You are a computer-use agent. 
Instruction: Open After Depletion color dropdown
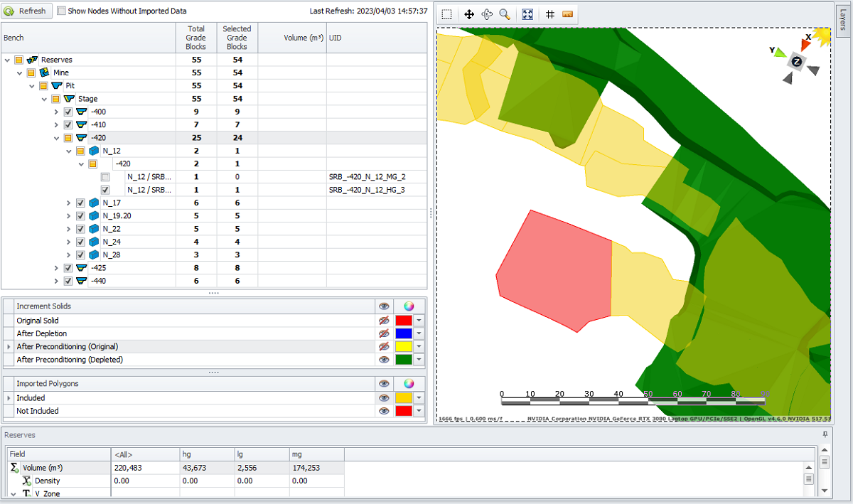(419, 334)
